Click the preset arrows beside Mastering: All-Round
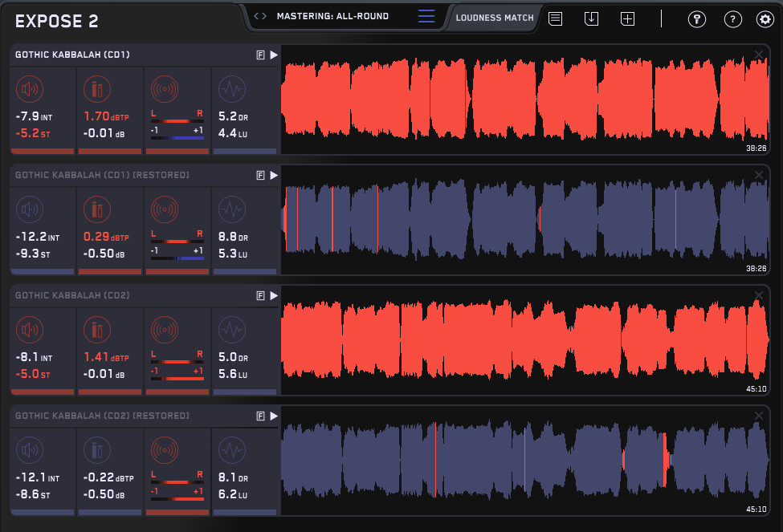The height and width of the screenshot is (532, 783). (259, 16)
